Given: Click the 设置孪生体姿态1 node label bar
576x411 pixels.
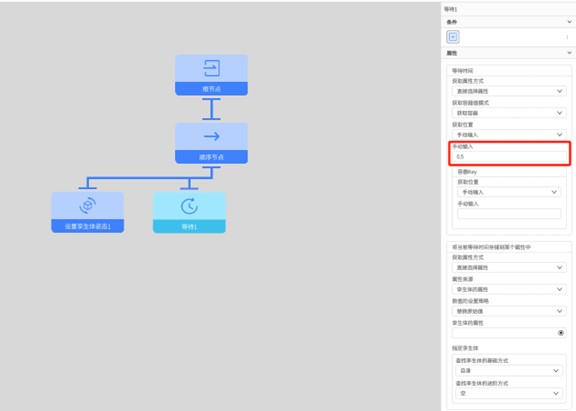Looking at the screenshot, I should pos(87,226).
